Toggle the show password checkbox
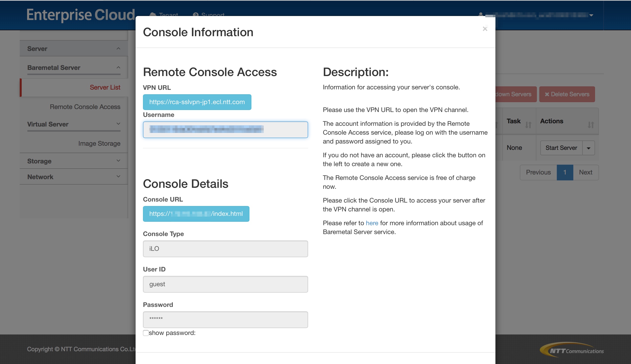 146,333
